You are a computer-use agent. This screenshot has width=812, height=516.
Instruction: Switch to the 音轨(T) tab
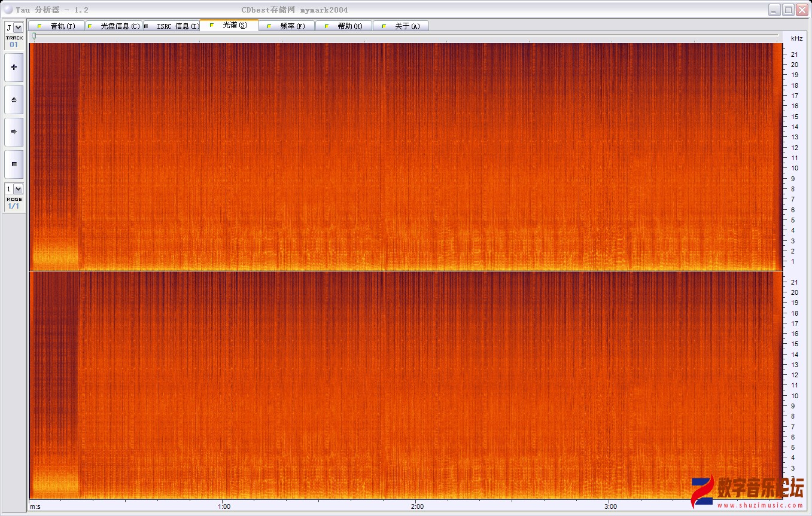[56, 26]
